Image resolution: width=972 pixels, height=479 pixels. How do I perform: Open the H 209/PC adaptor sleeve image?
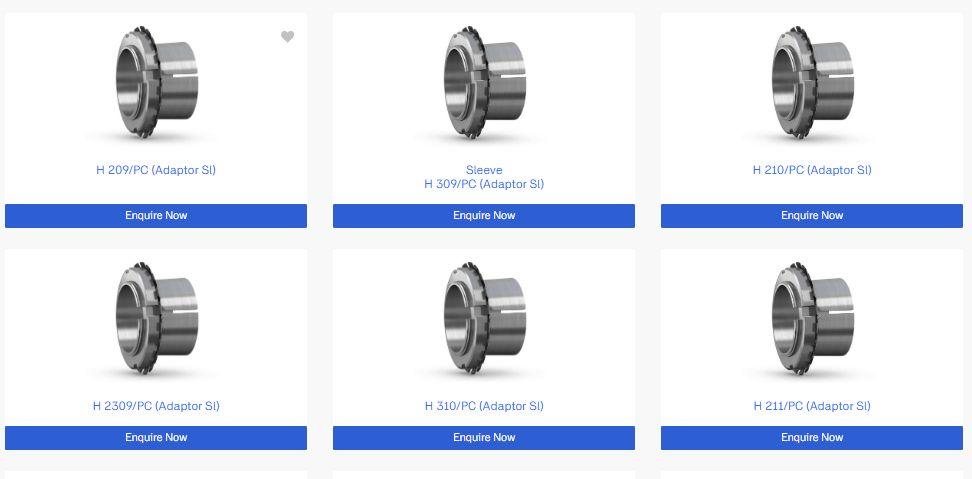coord(156,82)
